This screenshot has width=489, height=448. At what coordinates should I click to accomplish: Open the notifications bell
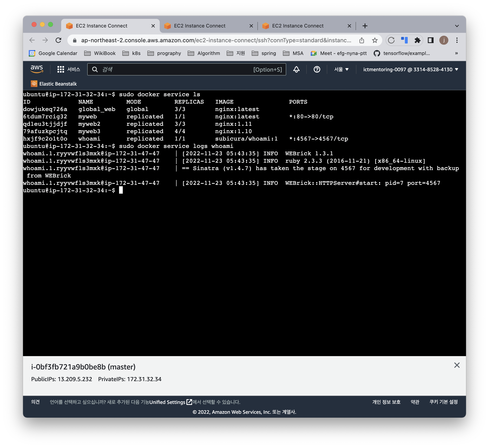296,70
